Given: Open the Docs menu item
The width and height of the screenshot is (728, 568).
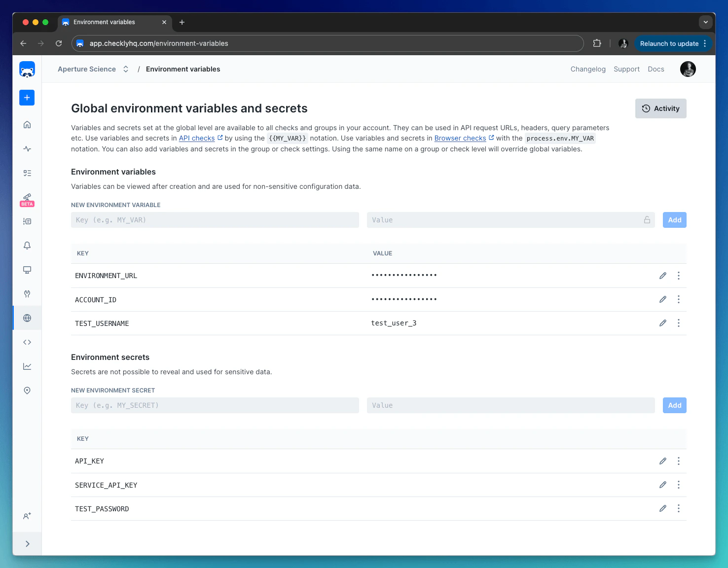Looking at the screenshot, I should click(x=656, y=69).
